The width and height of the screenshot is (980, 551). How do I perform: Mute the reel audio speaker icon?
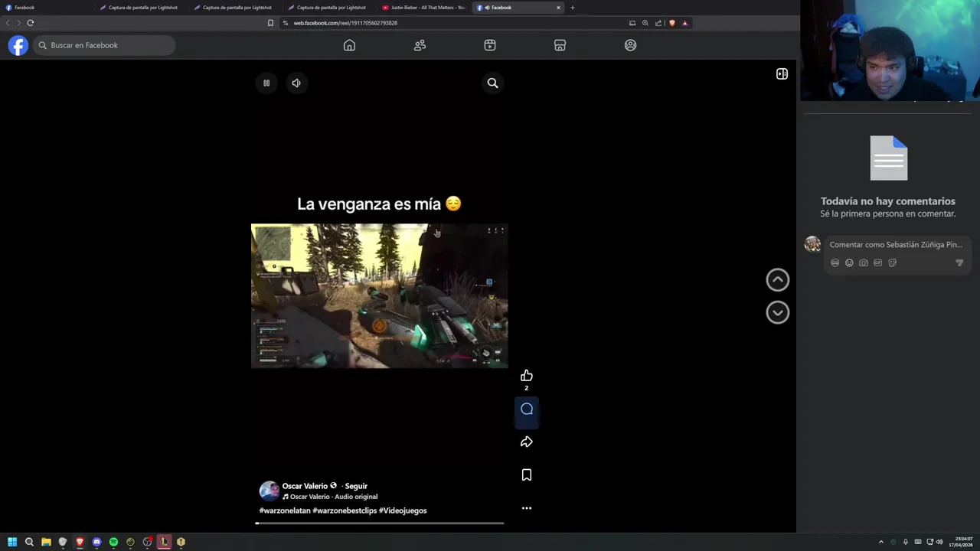pos(296,83)
